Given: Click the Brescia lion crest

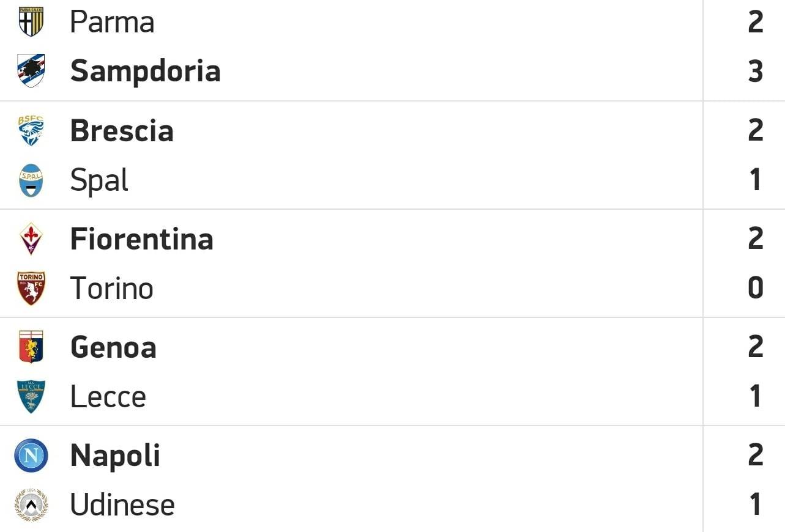Looking at the screenshot, I should click(31, 130).
